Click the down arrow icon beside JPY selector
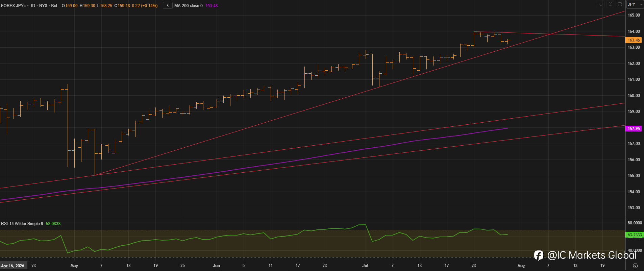 tap(601, 4)
